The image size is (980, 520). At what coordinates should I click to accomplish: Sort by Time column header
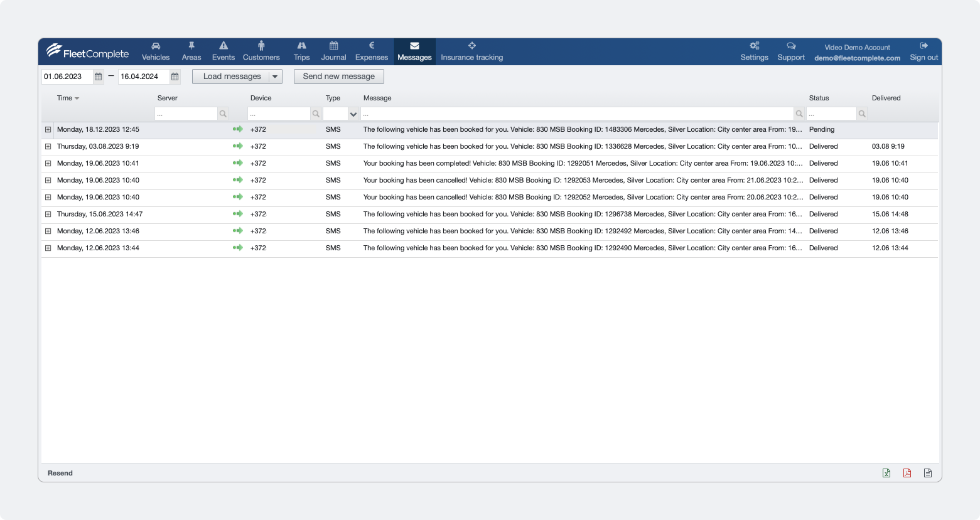(x=68, y=98)
